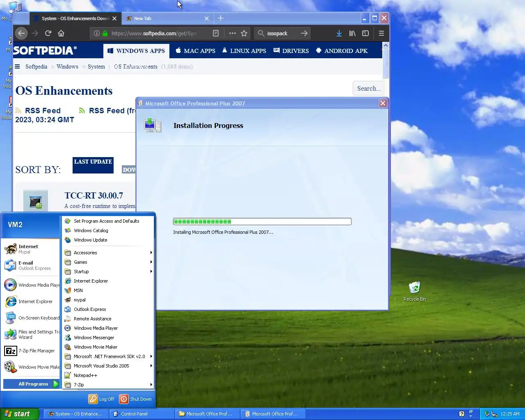Select the Android APK navigation tab
525x420 pixels.
(342, 51)
